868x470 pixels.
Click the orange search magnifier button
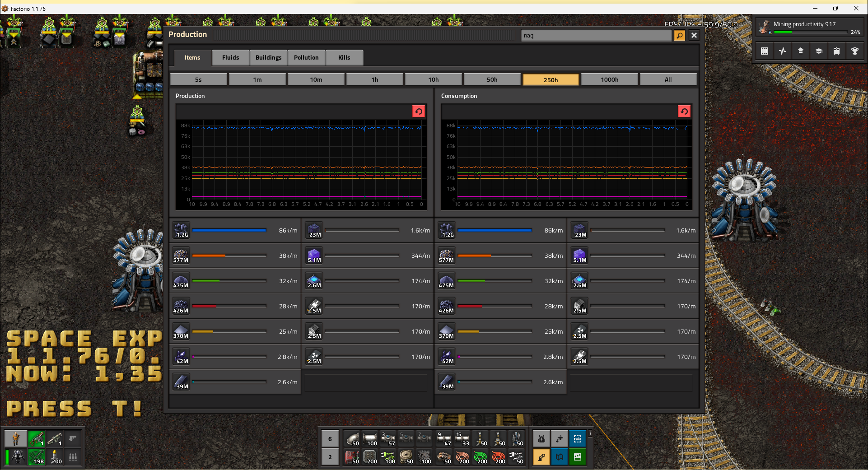pos(680,35)
